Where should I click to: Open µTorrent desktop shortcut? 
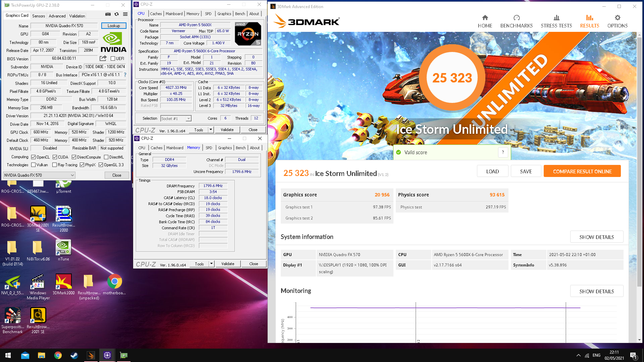pos(64,186)
